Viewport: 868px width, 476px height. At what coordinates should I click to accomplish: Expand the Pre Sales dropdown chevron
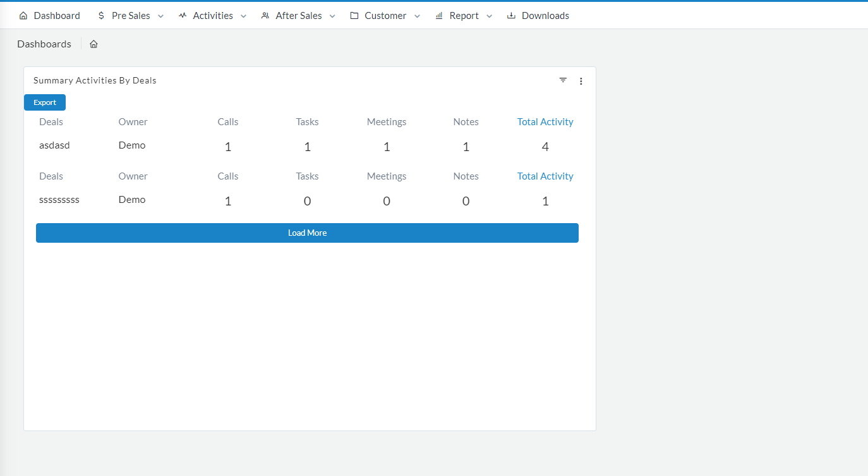coord(160,16)
